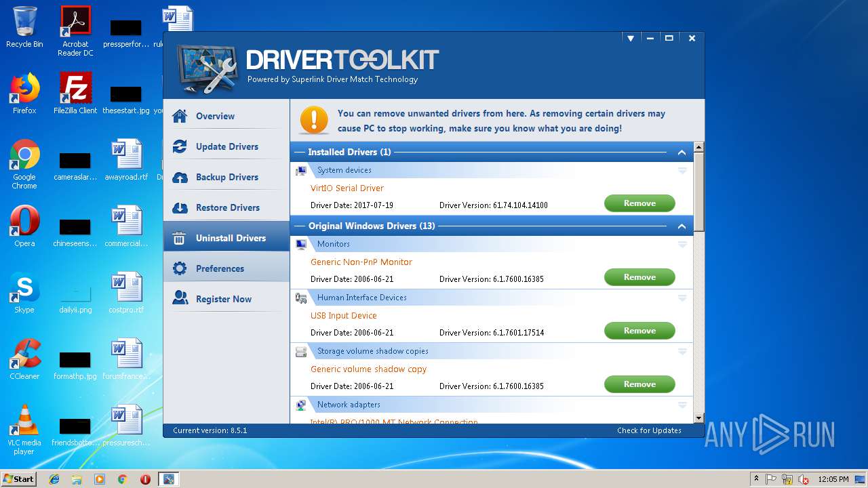Show hidden system tray icons
The height and width of the screenshot is (488, 868).
(756, 479)
